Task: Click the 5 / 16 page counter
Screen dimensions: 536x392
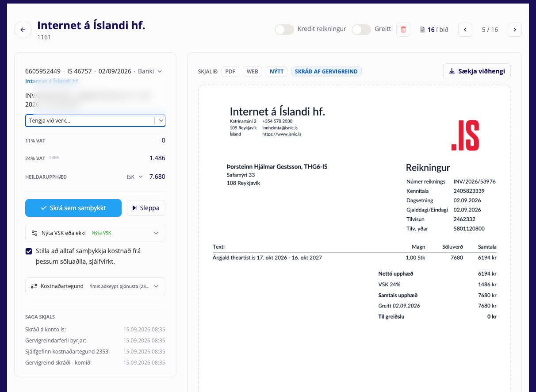Action: coord(490,30)
